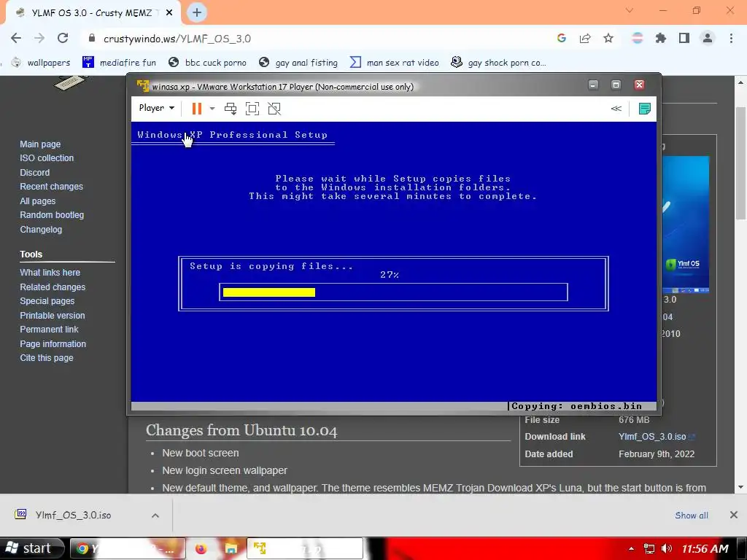The height and width of the screenshot is (560, 747).
Task: Toggle Chrome side panel
Action: coord(684,38)
